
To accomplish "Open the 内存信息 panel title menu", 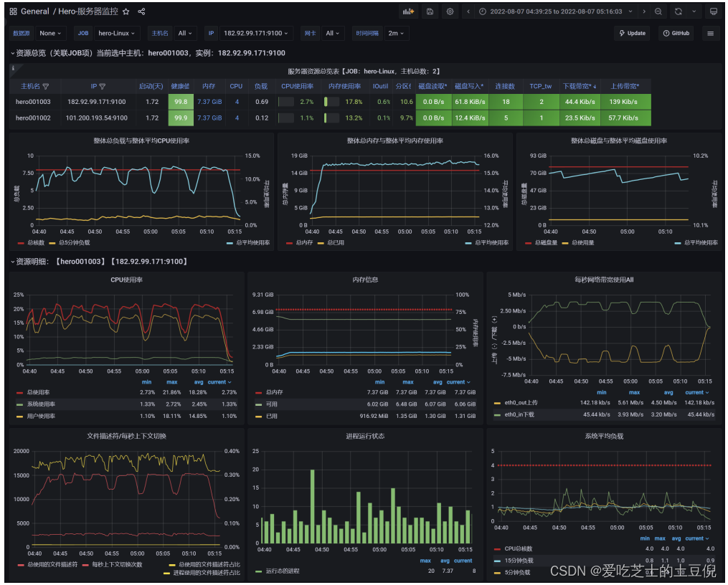I will pos(365,280).
